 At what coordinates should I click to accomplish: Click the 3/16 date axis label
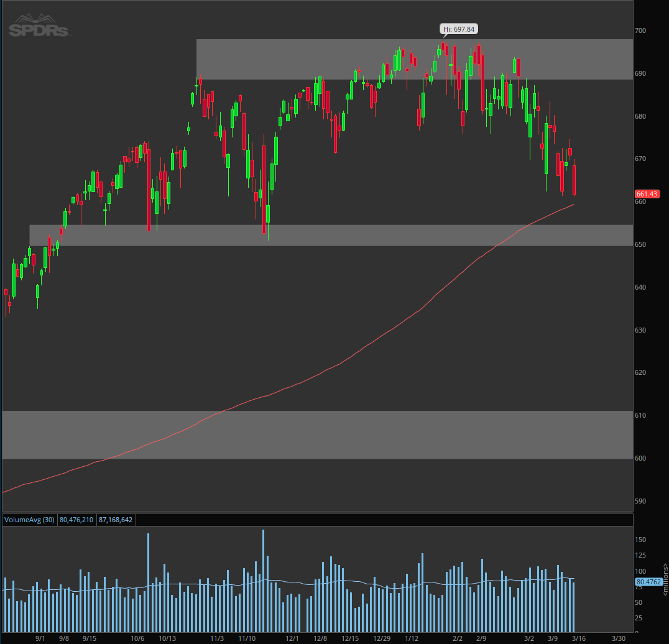[x=579, y=638]
